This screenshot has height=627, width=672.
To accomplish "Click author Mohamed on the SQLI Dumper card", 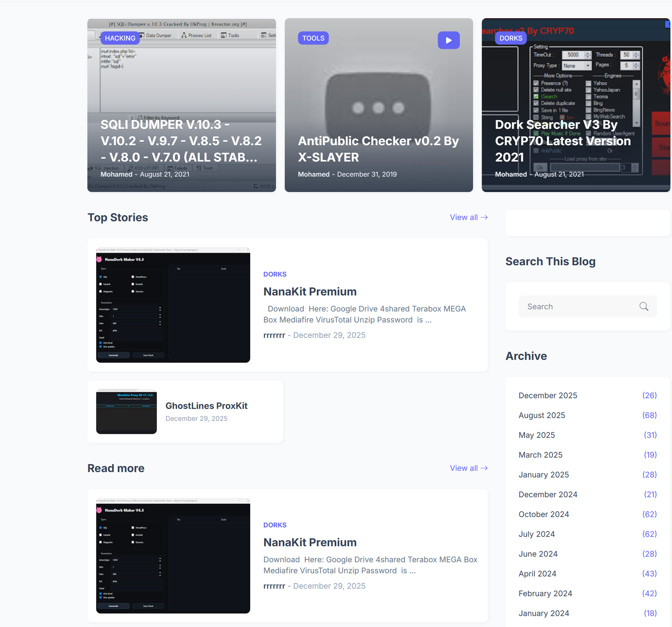I will click(116, 174).
